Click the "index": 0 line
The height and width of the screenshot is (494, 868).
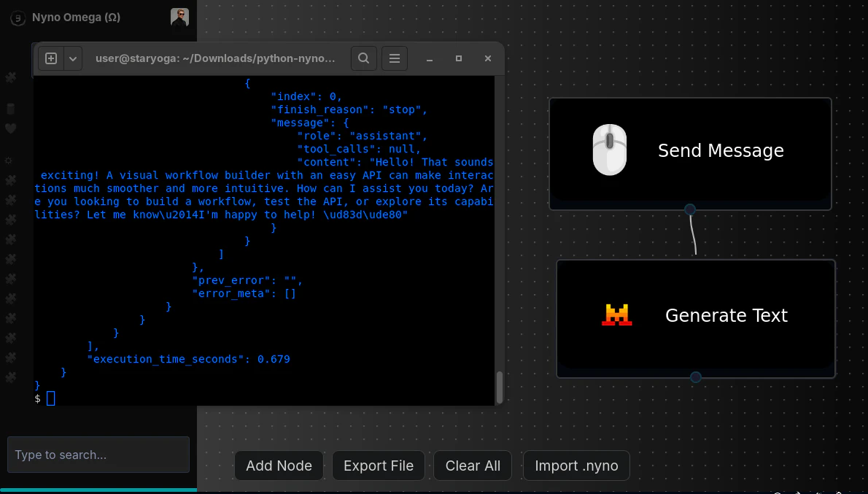point(306,96)
